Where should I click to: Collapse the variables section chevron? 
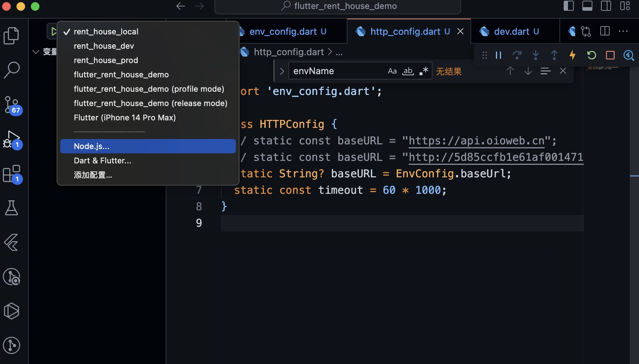tap(36, 52)
